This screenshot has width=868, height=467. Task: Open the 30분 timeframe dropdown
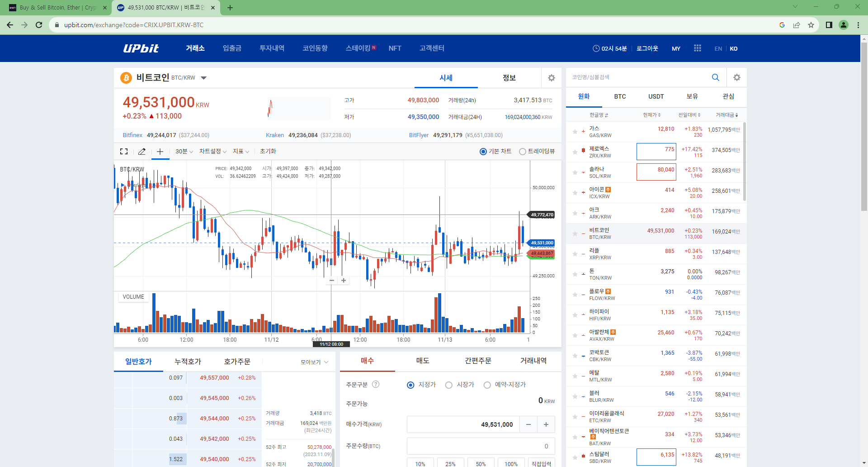point(183,151)
